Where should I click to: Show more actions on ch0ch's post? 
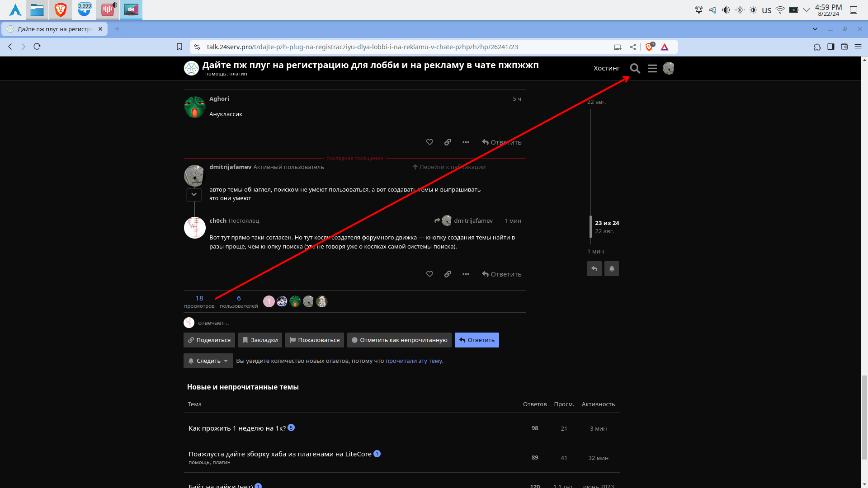[466, 274]
